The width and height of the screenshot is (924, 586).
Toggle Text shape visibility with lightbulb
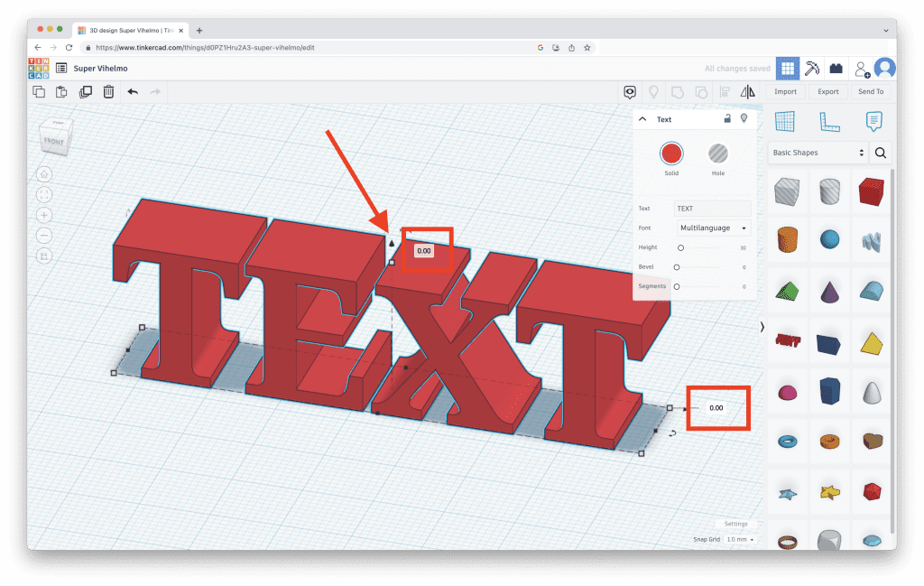click(x=744, y=118)
